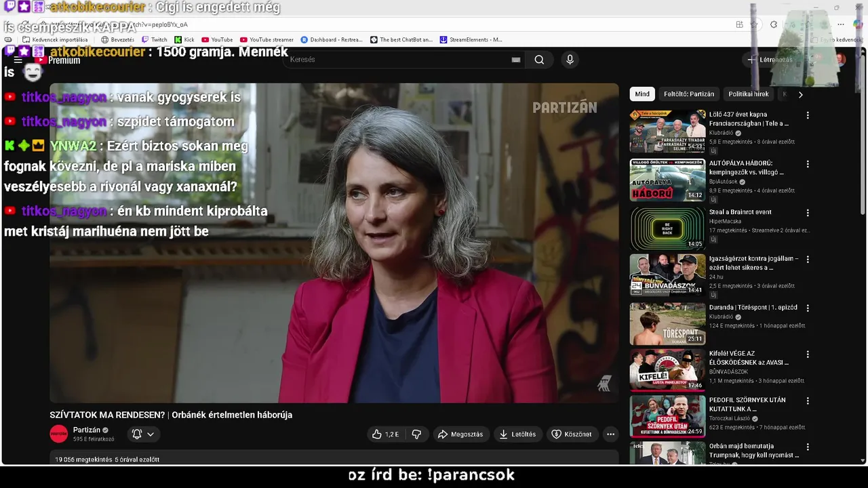Open options menu for AUTÓPÁLYA HÁBORÚ video
Screen dimensions: 868x488
tap(807, 164)
